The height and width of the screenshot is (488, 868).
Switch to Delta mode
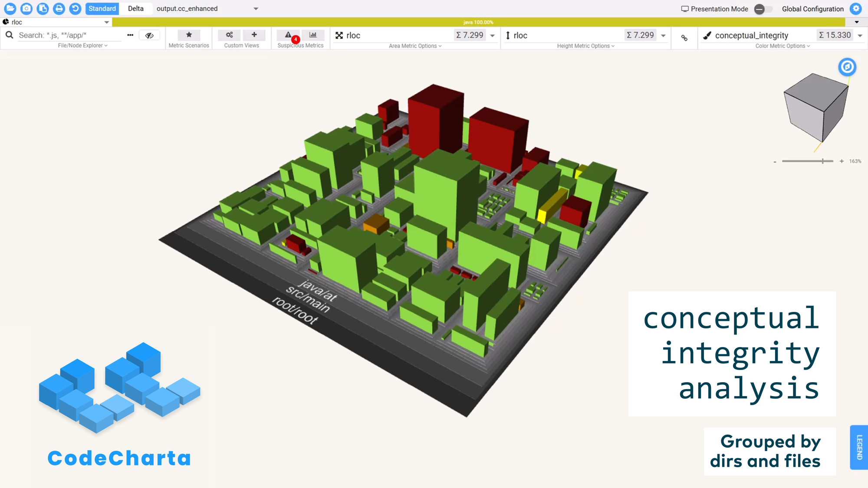[136, 9]
